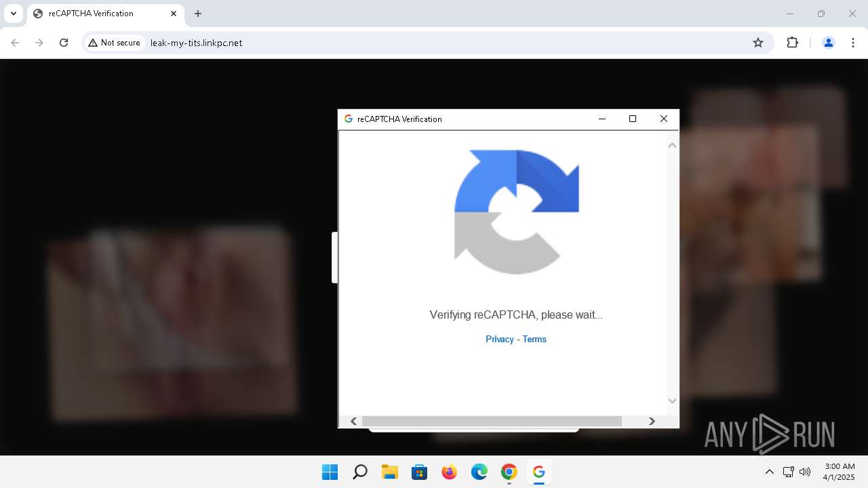Click the horizontal scrollbar right arrow in popup
This screenshot has width=868, height=488.
pyautogui.click(x=652, y=421)
